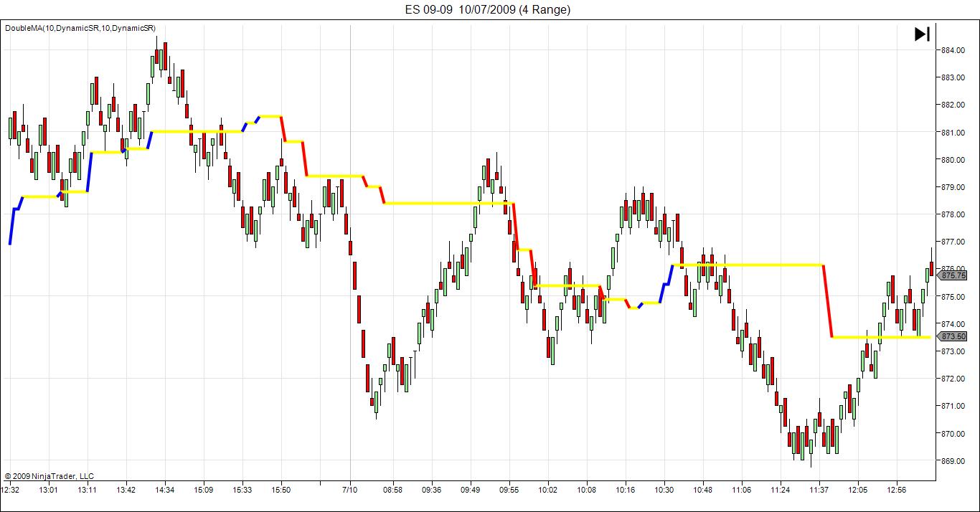Click the 10:30 time axis label
Image resolution: width=980 pixels, height=512 pixels.
pyautogui.click(x=664, y=490)
